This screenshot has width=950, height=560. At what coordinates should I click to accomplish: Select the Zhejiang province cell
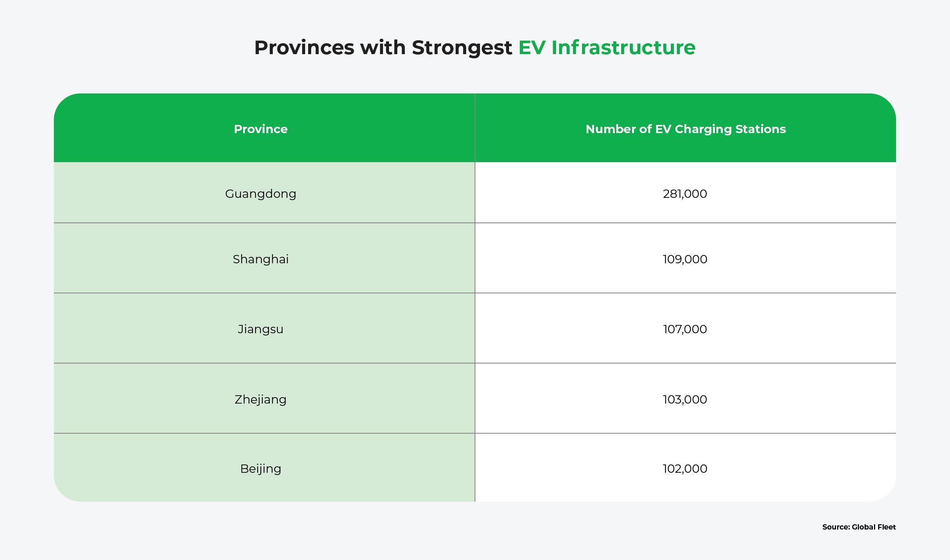[x=260, y=399]
